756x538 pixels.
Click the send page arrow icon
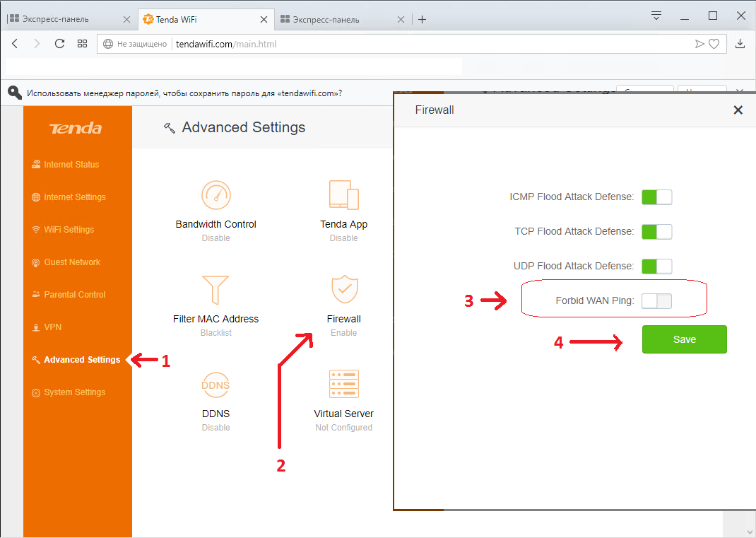(x=699, y=44)
